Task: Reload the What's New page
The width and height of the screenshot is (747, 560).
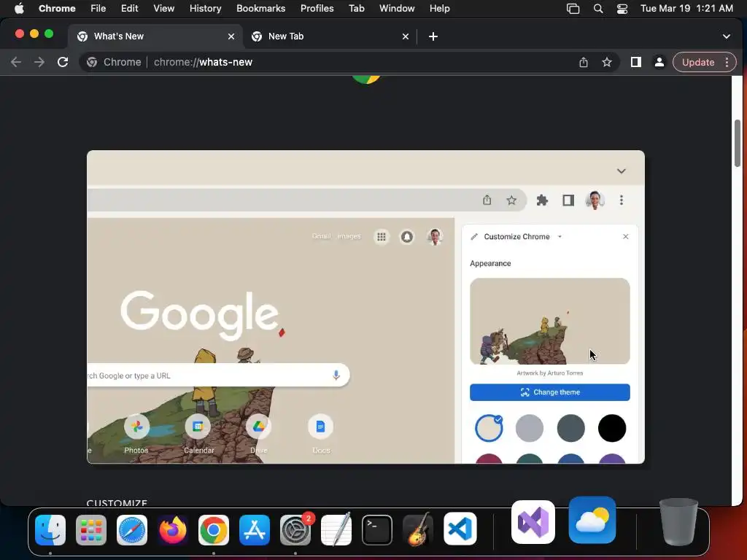Action: click(63, 63)
